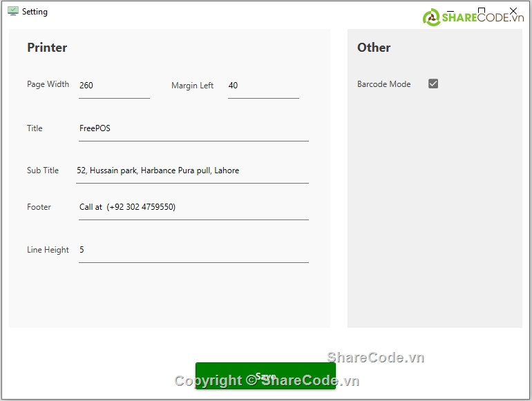
Task: Focus the Margin Left text box
Action: click(263, 86)
